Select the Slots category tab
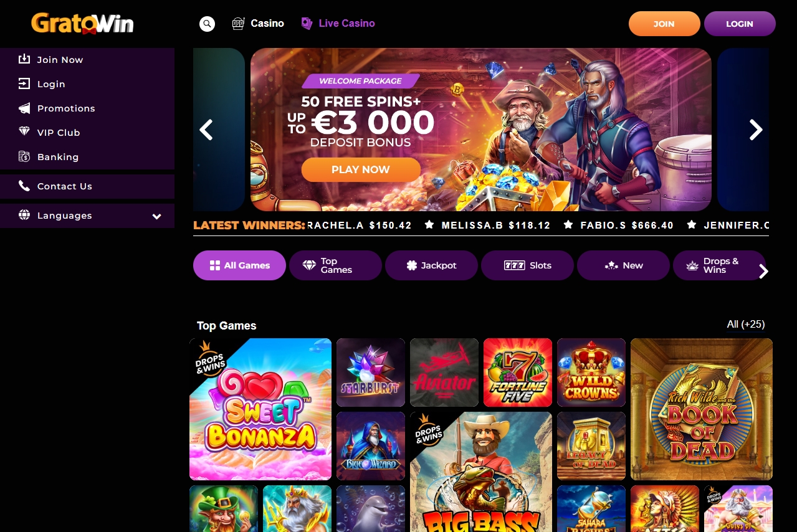Image resolution: width=797 pixels, height=532 pixels. pyautogui.click(x=527, y=265)
